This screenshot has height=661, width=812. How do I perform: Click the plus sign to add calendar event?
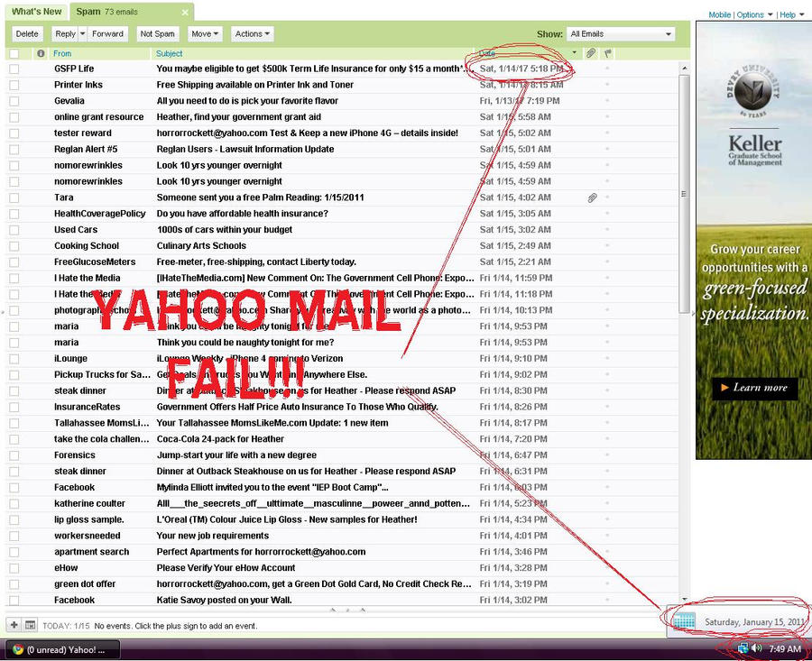[x=14, y=625]
